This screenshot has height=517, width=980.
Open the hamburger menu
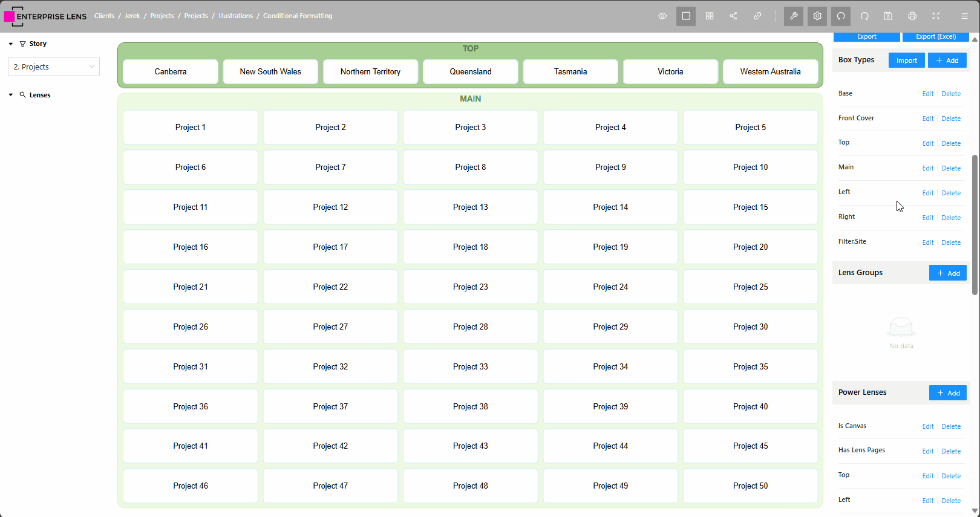pos(964,16)
